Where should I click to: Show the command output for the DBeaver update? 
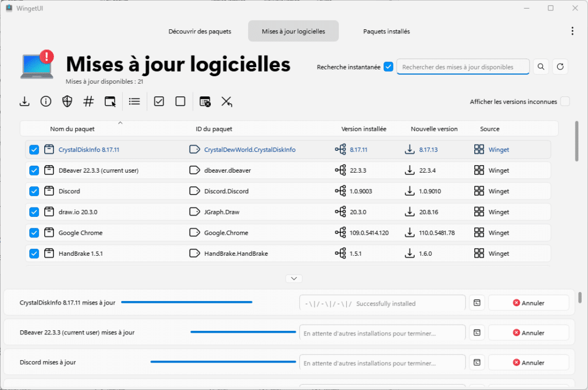(477, 333)
